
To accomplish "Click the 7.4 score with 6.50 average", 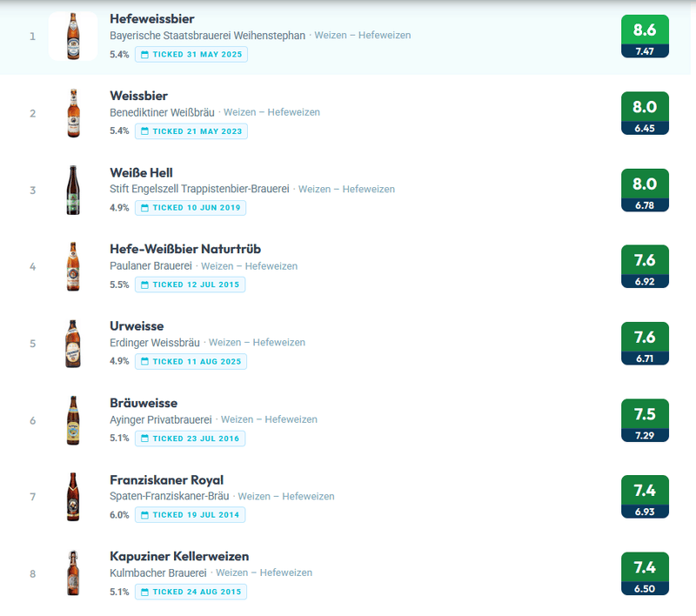I will click(645, 573).
